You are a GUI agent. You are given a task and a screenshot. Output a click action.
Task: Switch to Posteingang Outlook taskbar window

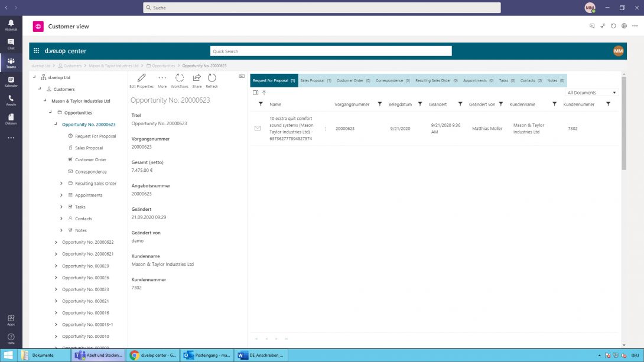tap(207, 355)
